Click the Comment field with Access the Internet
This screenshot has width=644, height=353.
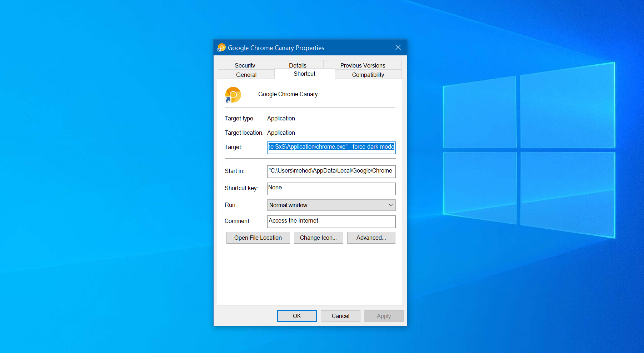tap(331, 221)
